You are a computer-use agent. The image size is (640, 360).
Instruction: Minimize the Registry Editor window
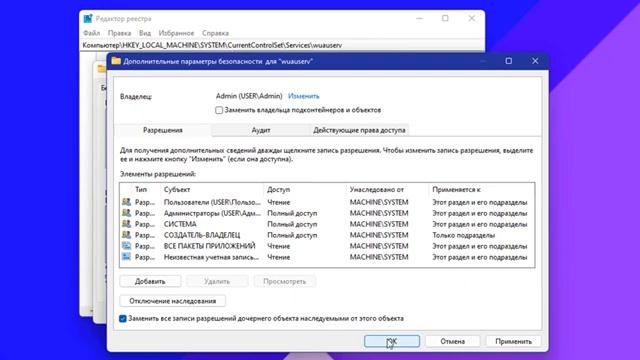419,18
